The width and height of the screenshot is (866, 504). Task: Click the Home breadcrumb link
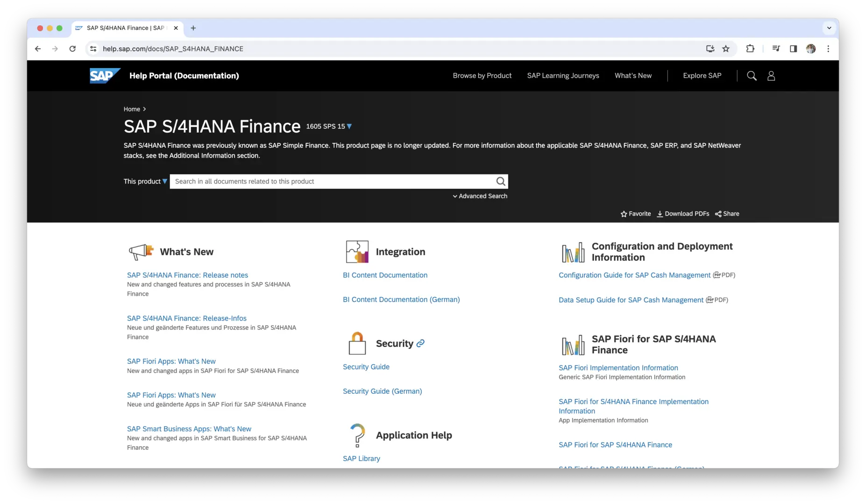click(x=132, y=109)
